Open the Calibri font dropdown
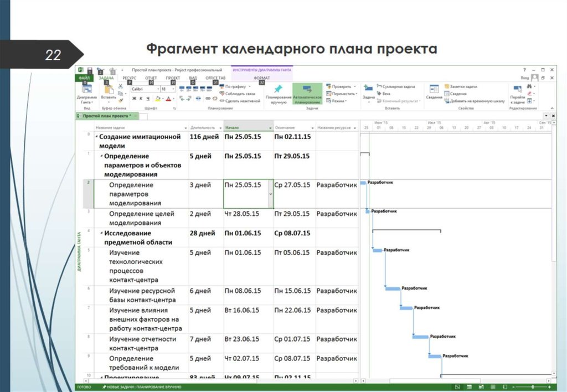 pyautogui.click(x=158, y=89)
